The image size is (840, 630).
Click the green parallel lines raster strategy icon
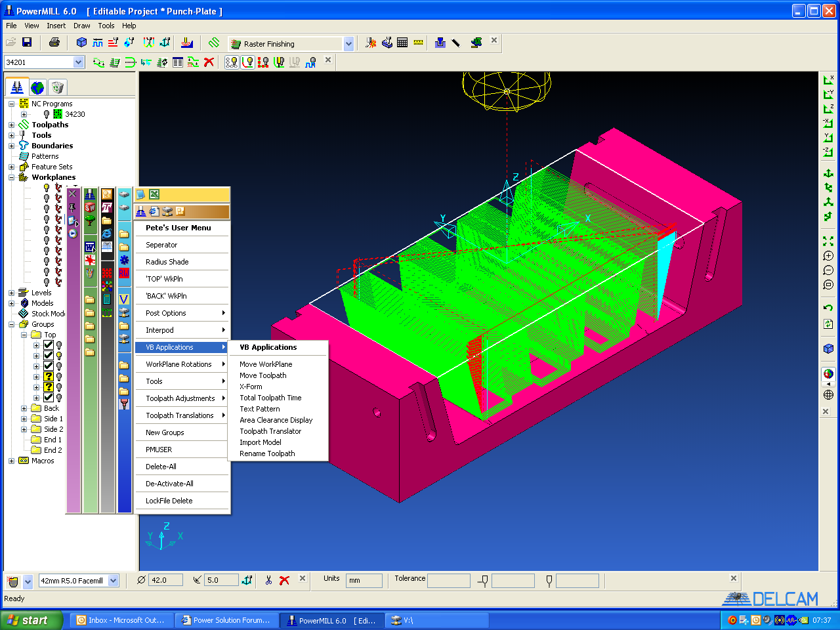click(x=214, y=43)
